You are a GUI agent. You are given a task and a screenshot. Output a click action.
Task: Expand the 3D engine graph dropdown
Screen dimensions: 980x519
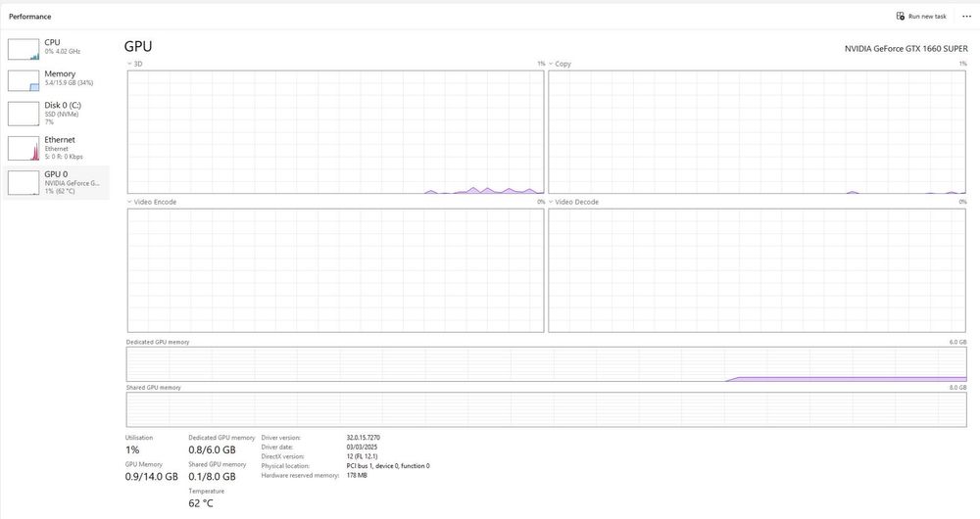(x=129, y=64)
